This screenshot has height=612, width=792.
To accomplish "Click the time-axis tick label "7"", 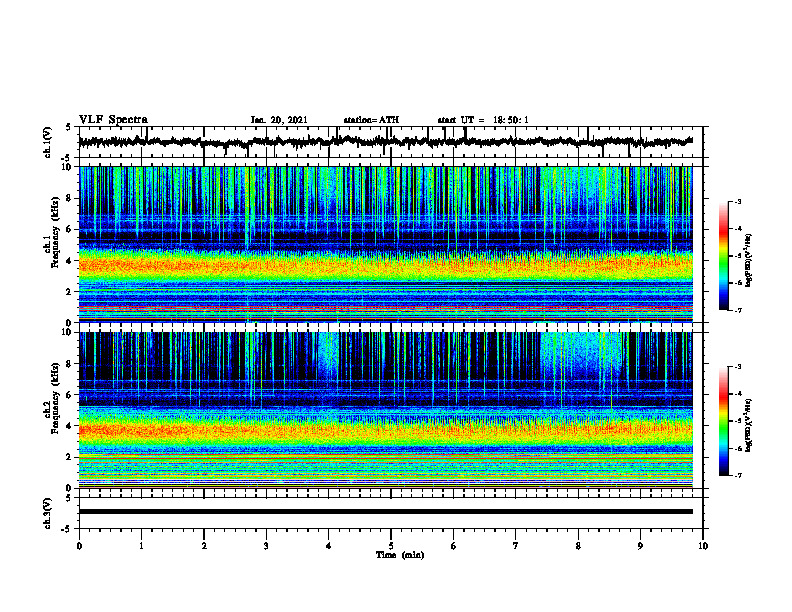I will [x=516, y=546].
